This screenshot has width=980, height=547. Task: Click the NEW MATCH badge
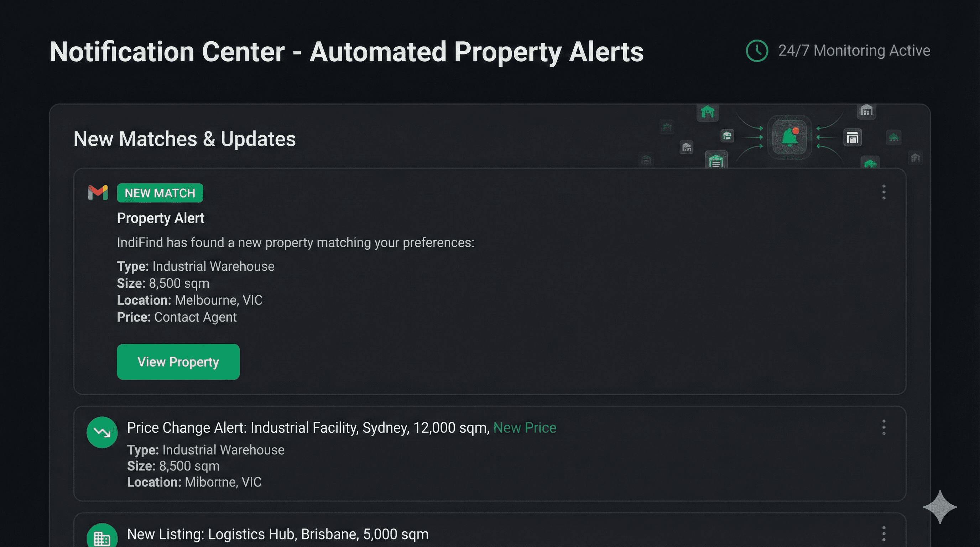(x=160, y=193)
